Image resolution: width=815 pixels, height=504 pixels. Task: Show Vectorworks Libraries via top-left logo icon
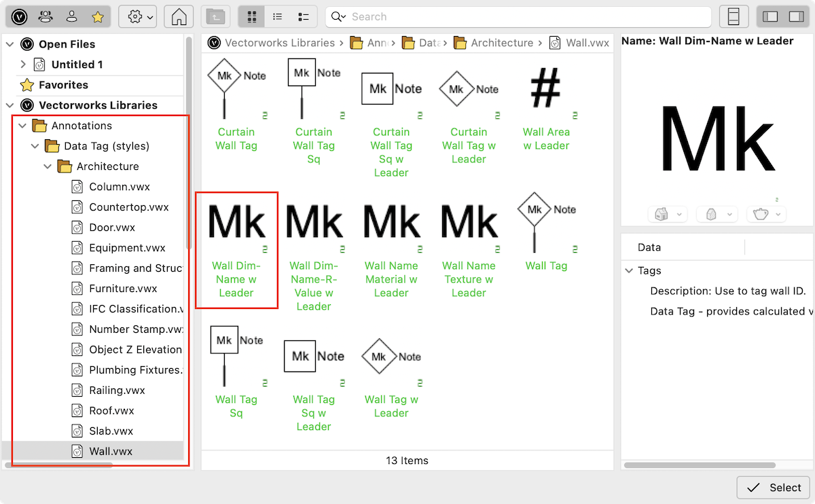click(19, 17)
